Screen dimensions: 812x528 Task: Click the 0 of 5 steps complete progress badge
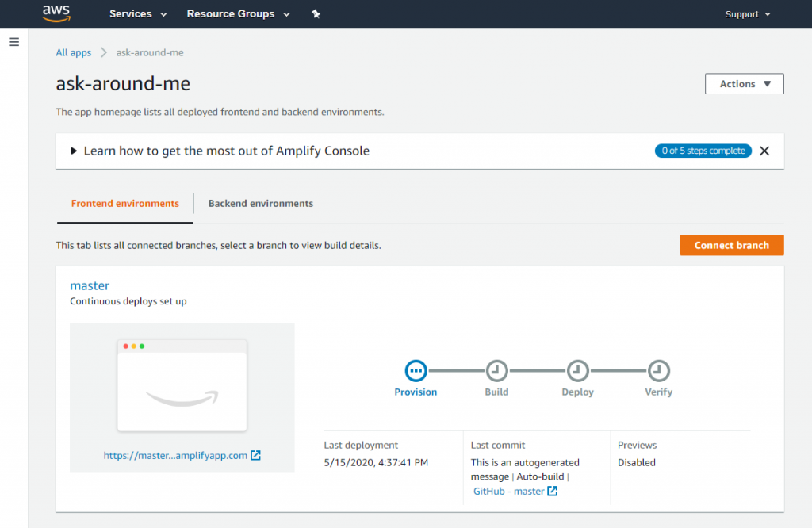(x=703, y=151)
